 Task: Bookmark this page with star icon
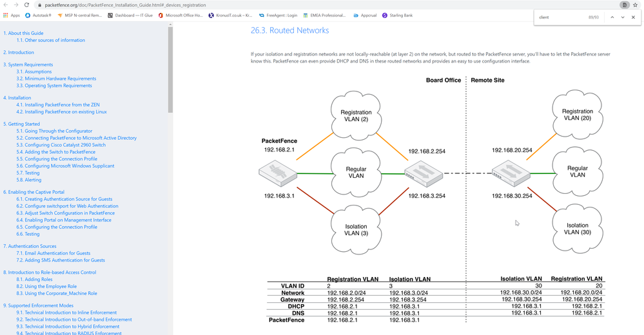[636, 5]
